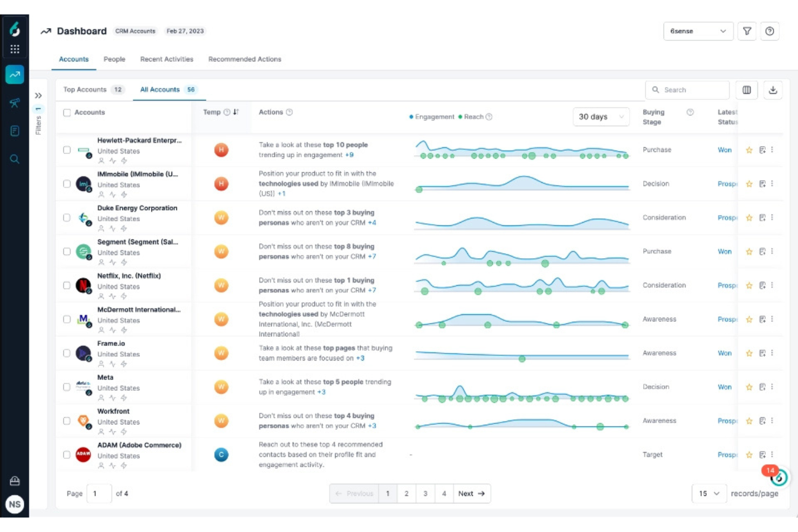The image size is (798, 532).
Task: Check the checkbox for Duke Energy Corporation
Action: (x=67, y=218)
